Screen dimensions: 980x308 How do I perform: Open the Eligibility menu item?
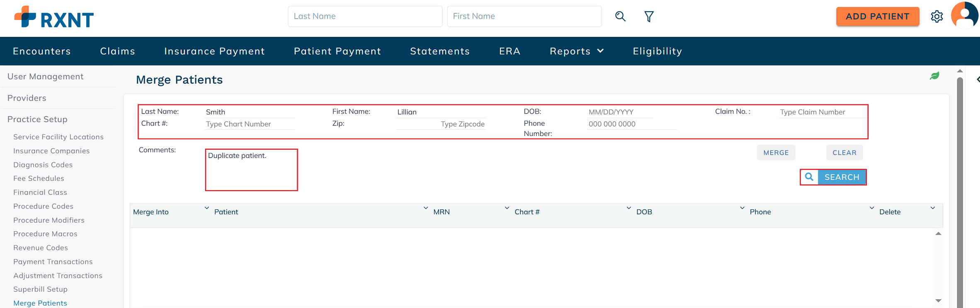(657, 51)
